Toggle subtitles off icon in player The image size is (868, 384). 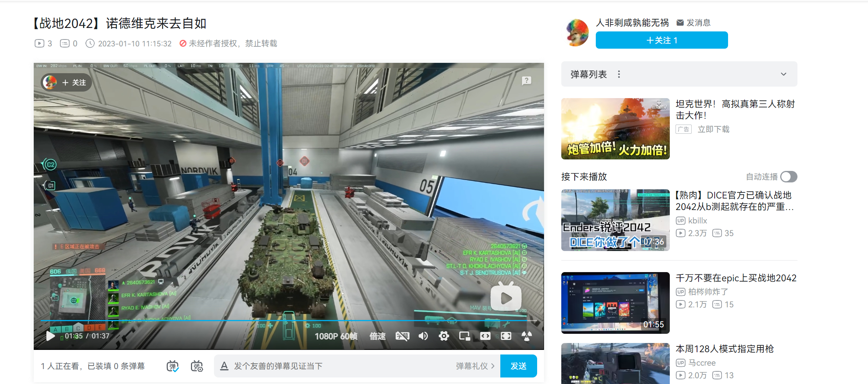(402, 336)
